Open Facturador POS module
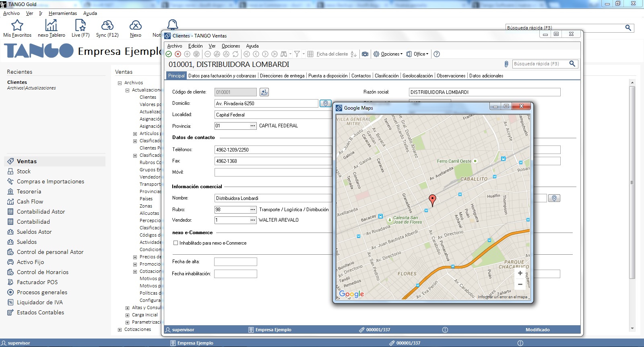This screenshot has height=347, width=644. [x=37, y=282]
